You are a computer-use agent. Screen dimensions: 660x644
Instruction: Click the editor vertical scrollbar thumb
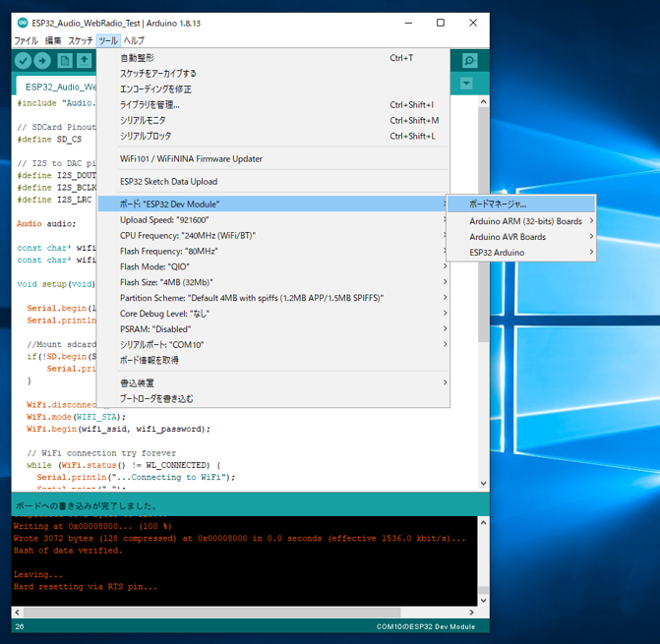click(x=483, y=225)
